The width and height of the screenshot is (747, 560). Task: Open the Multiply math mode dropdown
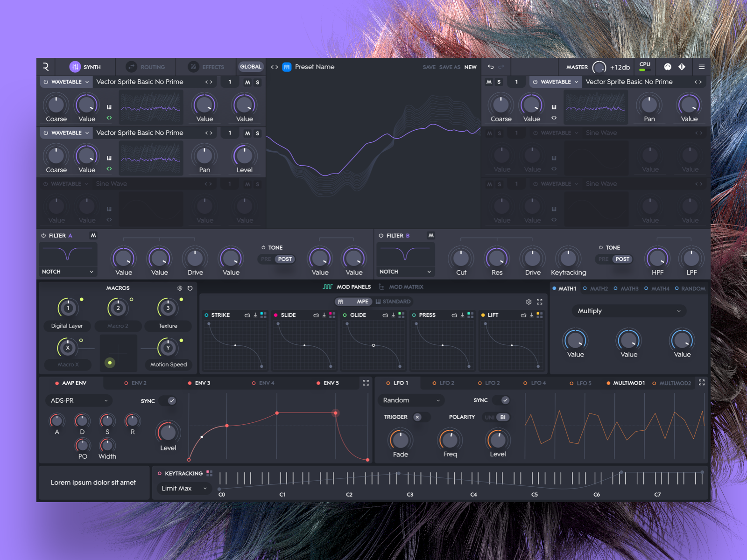tap(629, 311)
